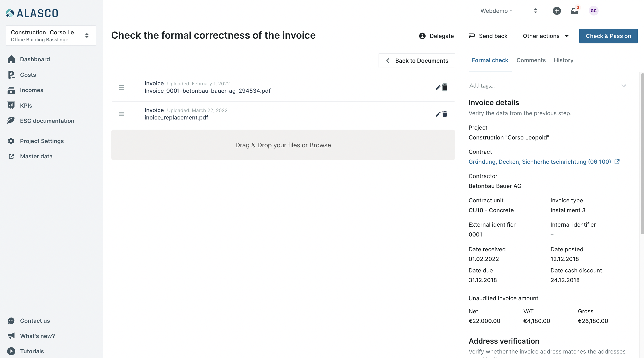Open the GC user avatar menu

(593, 11)
